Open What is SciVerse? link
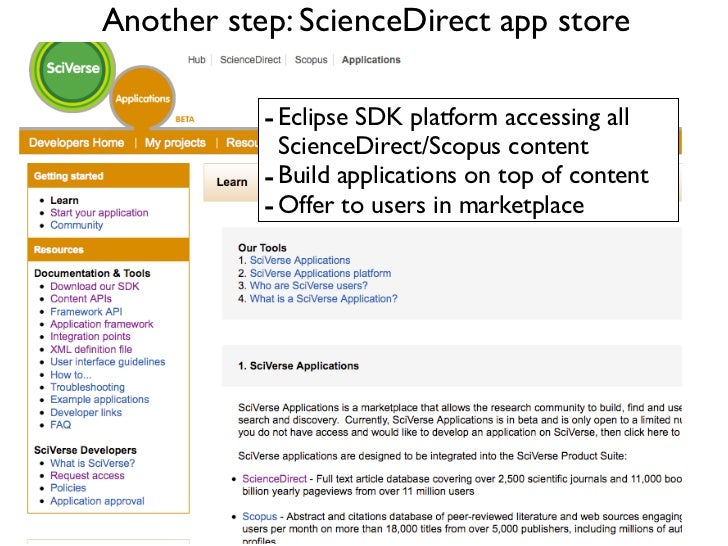Image resolution: width=728 pixels, height=546 pixels. click(x=92, y=463)
